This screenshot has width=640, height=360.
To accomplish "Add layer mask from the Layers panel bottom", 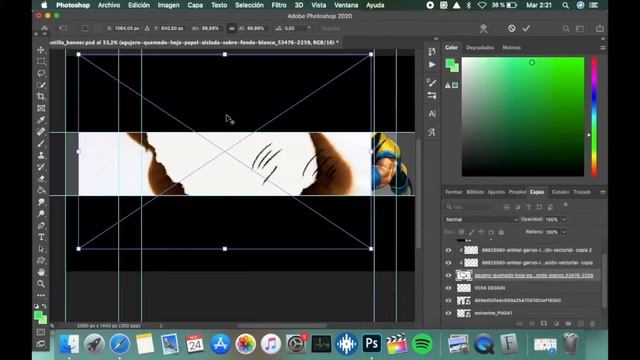I will pos(544,324).
